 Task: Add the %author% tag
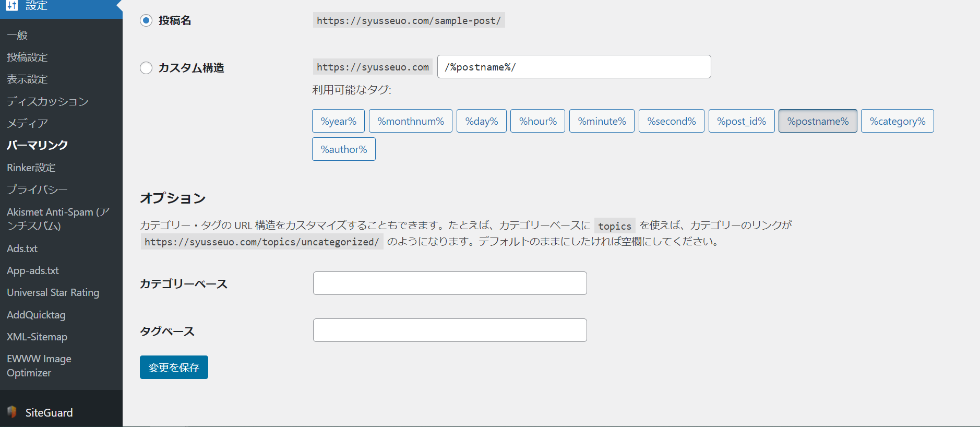tap(343, 149)
